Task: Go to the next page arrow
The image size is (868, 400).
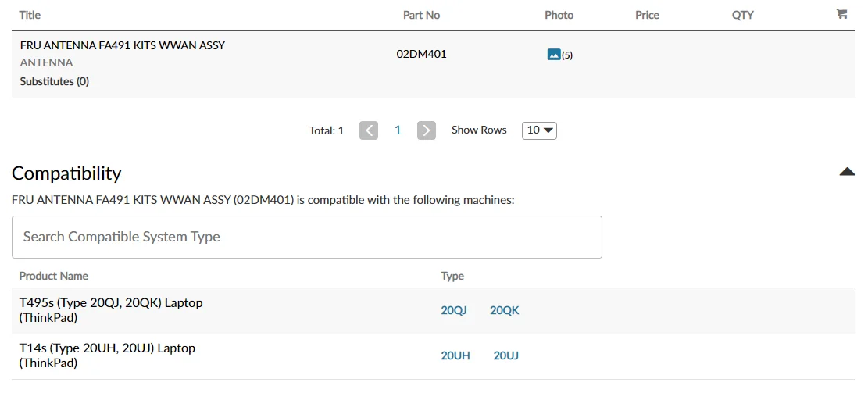Action: click(427, 130)
